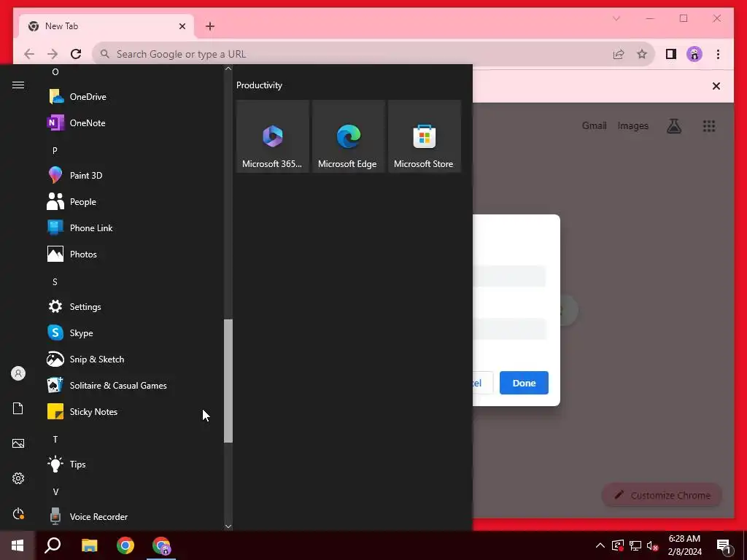Image resolution: width=747 pixels, height=560 pixels.
Task: Open the Power options in Start sidebar
Action: pos(18,514)
